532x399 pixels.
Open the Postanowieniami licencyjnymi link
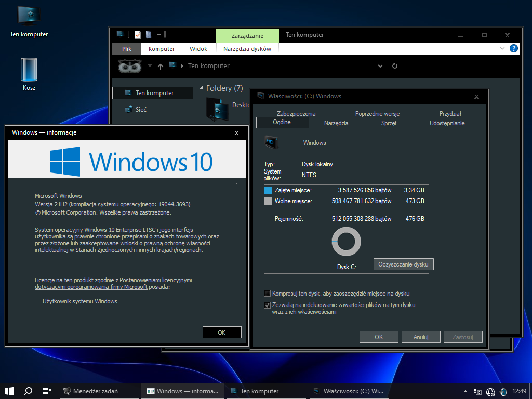[x=156, y=280]
